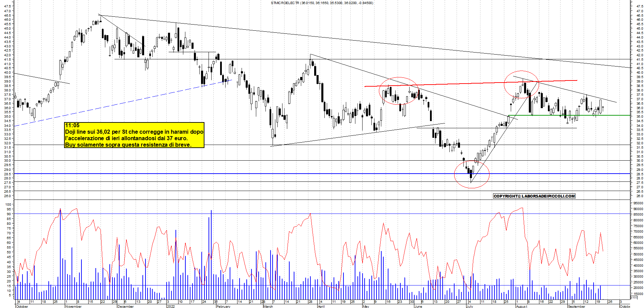
Task: Click the '2022' year label on time axis
Action: point(170,306)
